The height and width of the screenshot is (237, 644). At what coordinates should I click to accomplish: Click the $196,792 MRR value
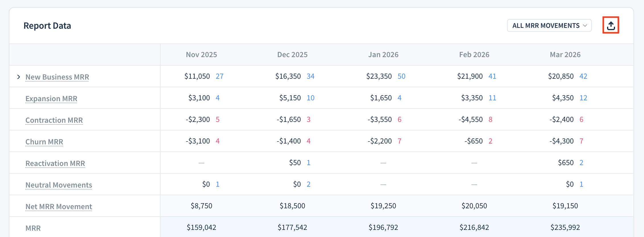tap(383, 227)
